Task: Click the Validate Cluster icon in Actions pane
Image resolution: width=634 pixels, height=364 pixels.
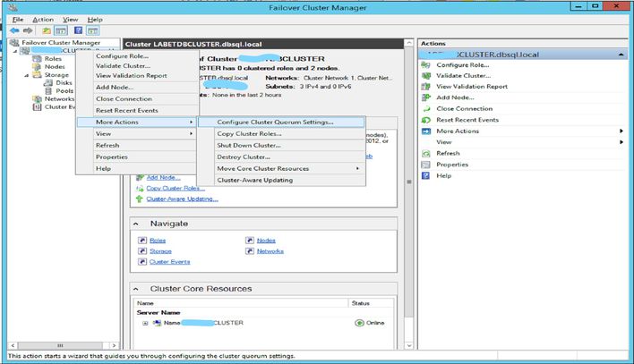Action: tap(425, 75)
